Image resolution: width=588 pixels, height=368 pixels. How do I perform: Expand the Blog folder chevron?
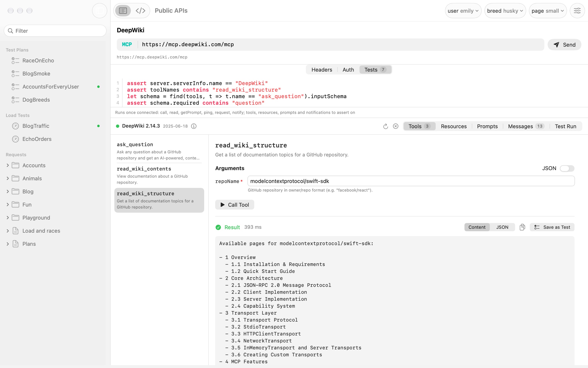pos(8,191)
